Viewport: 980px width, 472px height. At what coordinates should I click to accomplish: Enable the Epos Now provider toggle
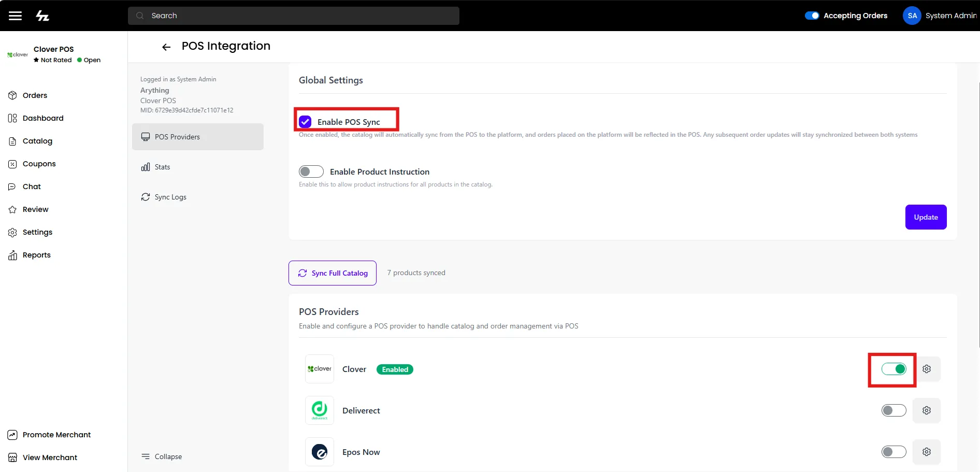894,452
